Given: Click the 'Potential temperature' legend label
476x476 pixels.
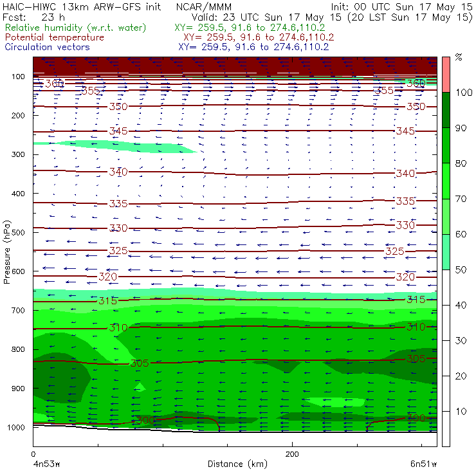Looking at the screenshot, I should 55,37.
